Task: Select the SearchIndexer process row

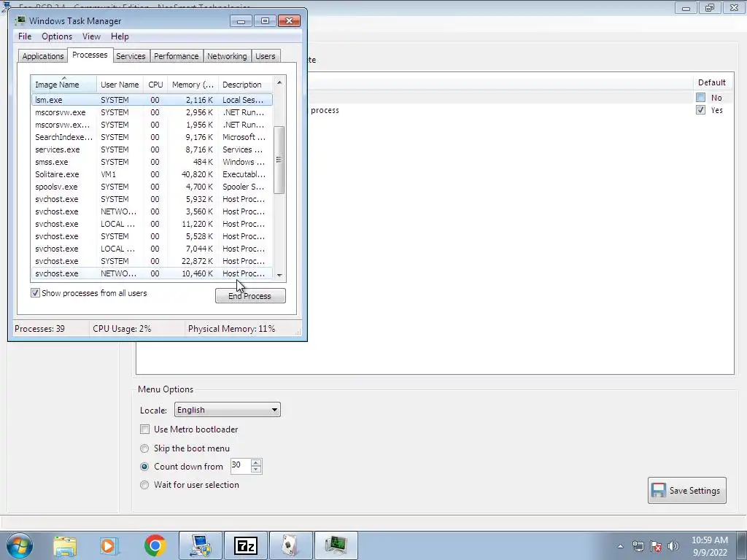Action: pos(152,137)
